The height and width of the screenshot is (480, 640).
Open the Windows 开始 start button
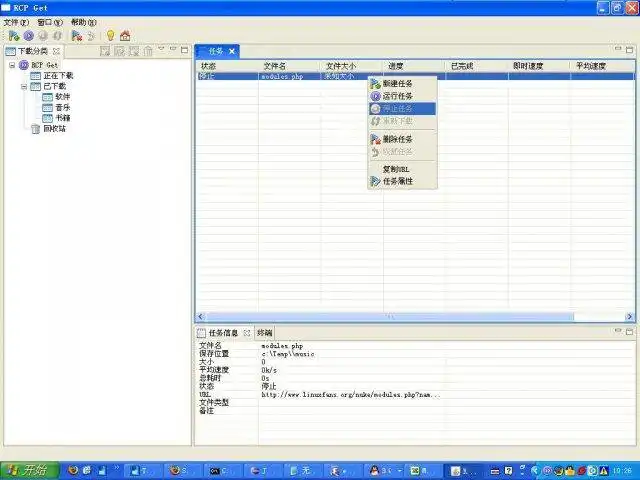point(29,471)
